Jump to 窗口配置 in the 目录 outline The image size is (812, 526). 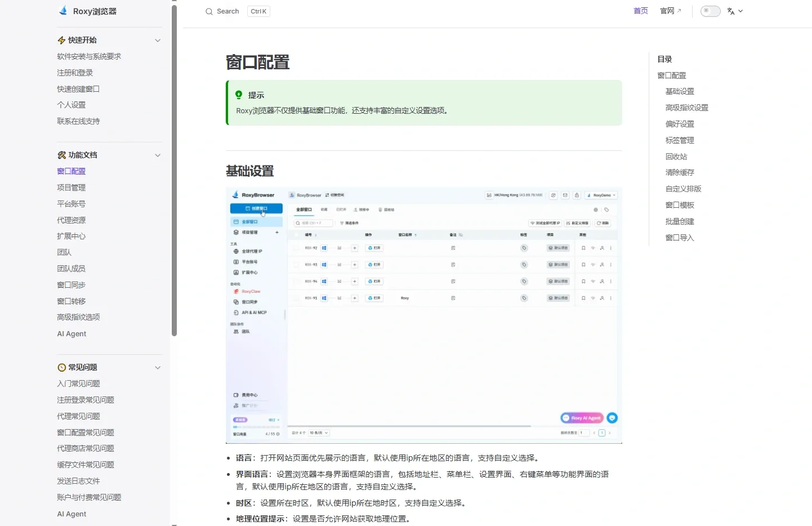pos(672,76)
